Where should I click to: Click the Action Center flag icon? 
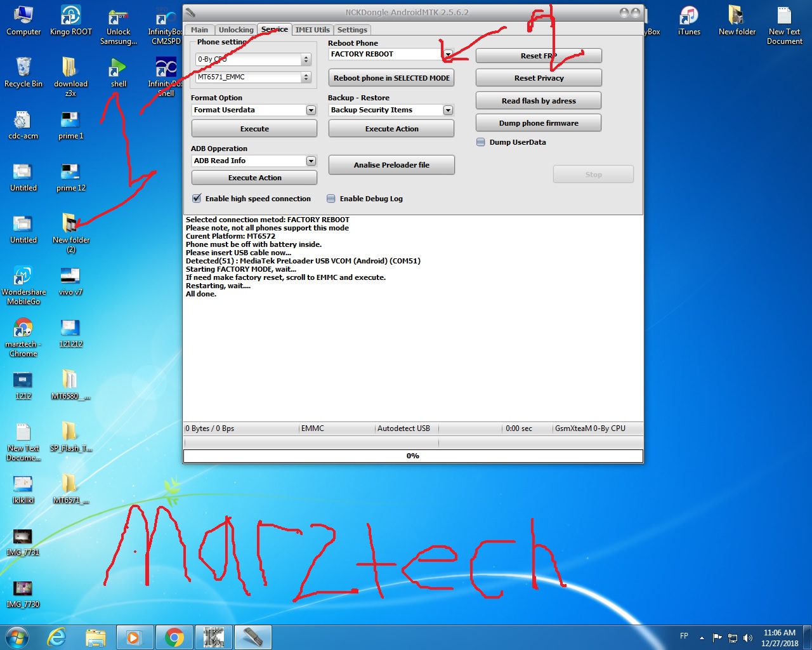[x=717, y=638]
